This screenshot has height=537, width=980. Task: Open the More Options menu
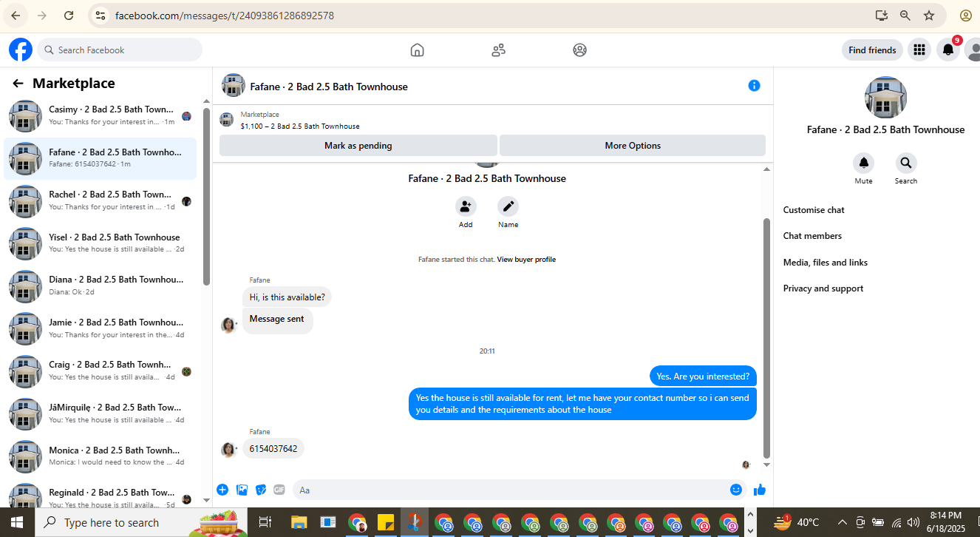pyautogui.click(x=633, y=146)
